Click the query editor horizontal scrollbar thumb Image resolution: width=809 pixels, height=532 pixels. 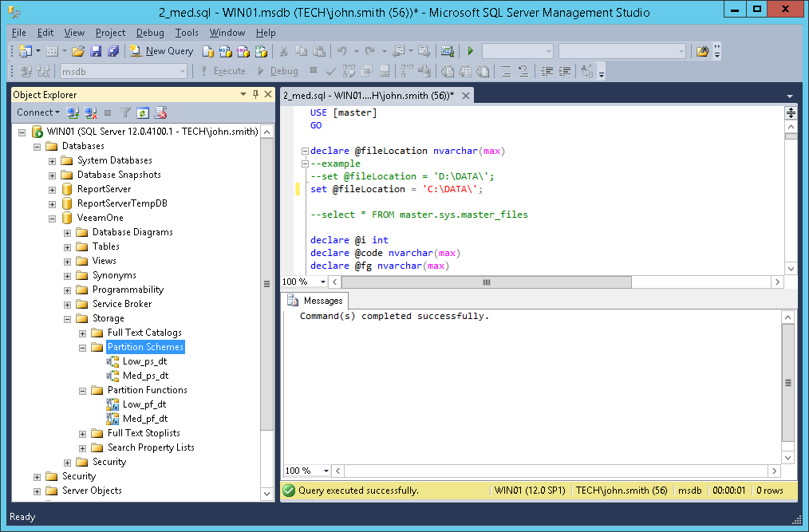(x=487, y=282)
